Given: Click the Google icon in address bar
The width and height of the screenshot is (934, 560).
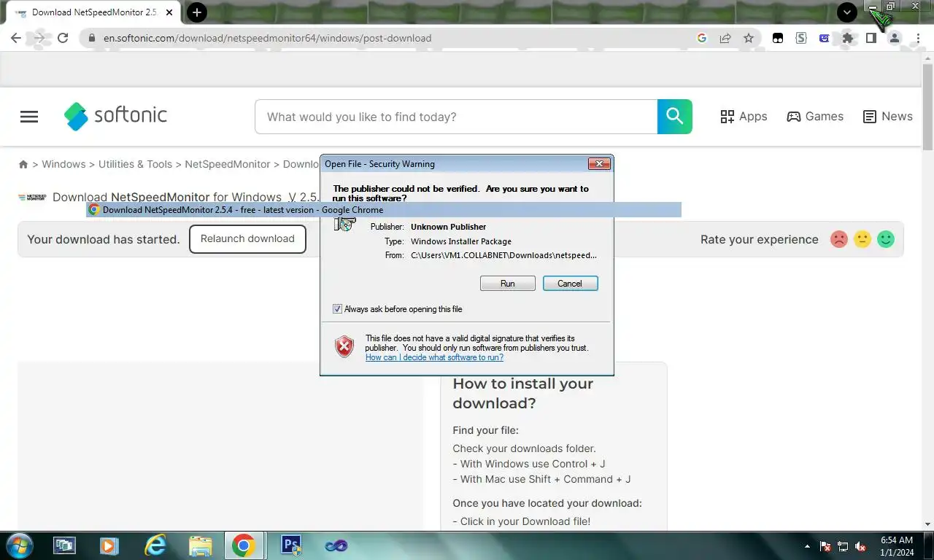Looking at the screenshot, I should (x=702, y=38).
